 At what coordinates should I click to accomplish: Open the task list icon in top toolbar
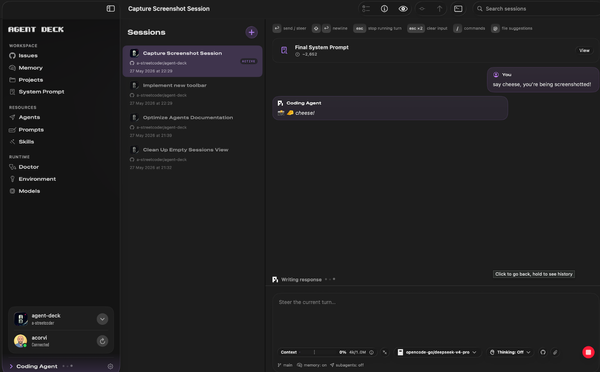coord(366,9)
